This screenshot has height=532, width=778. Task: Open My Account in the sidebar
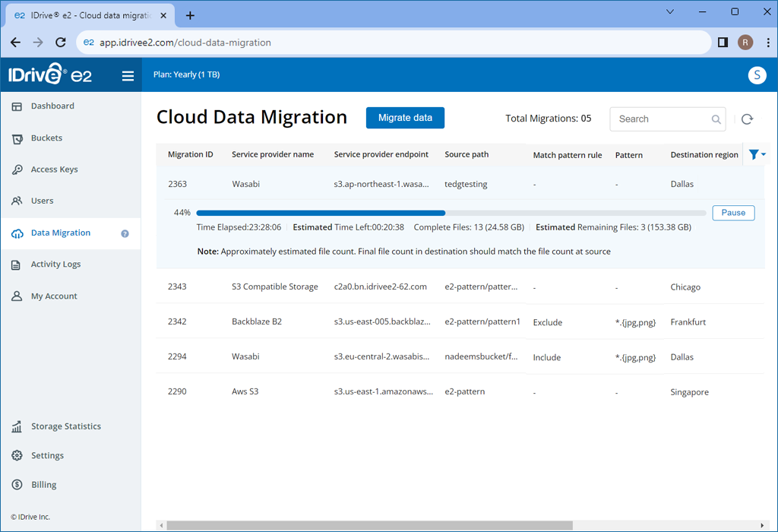point(54,296)
